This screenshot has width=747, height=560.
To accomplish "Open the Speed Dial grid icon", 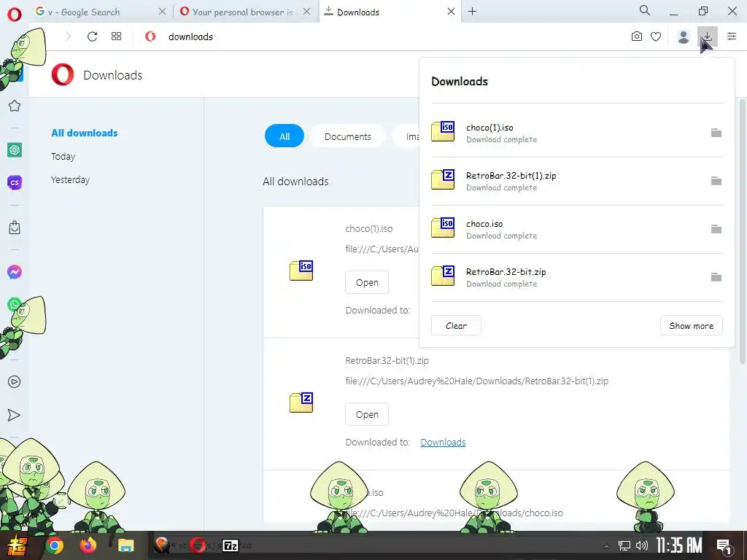I will [116, 36].
